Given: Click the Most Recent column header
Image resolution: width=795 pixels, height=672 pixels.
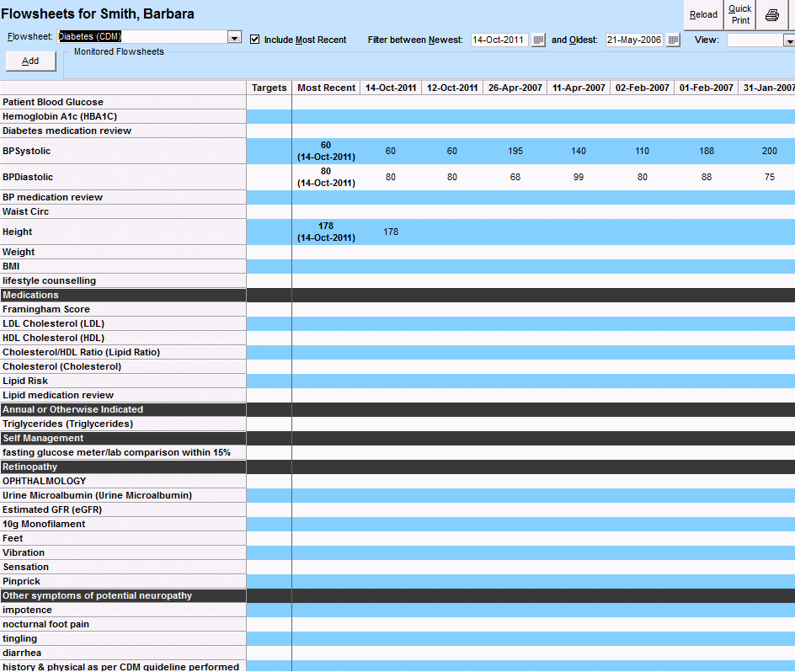Looking at the screenshot, I should 326,88.
